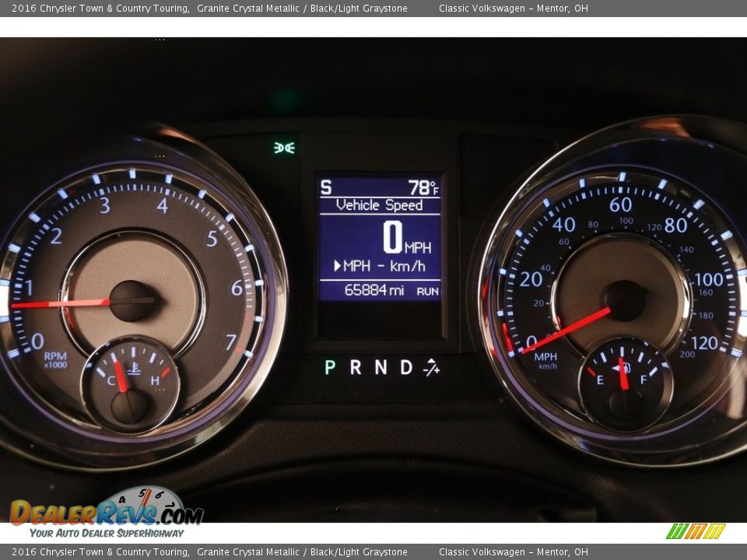
Task: Click the 65884 mi odometer reading
Action: (x=373, y=291)
